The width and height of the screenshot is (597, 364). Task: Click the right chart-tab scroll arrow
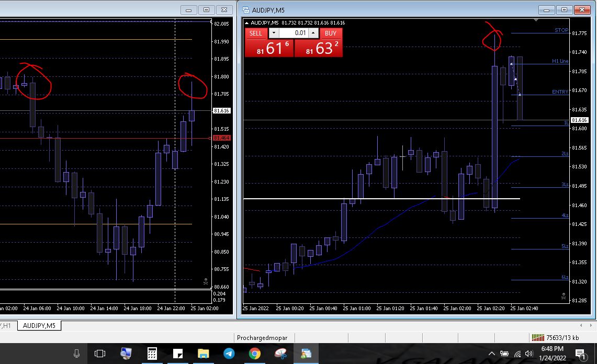pos(591,325)
